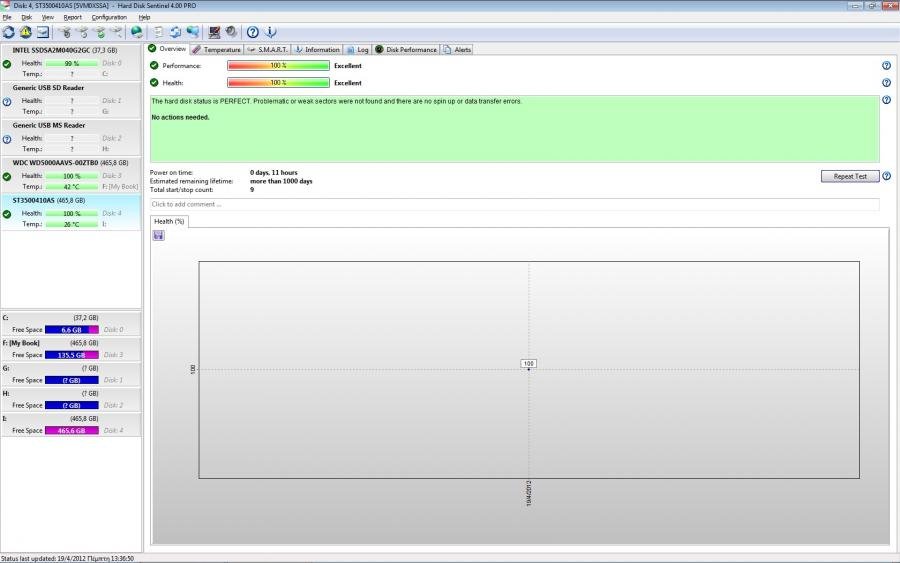Open the Report menu

[x=73, y=17]
